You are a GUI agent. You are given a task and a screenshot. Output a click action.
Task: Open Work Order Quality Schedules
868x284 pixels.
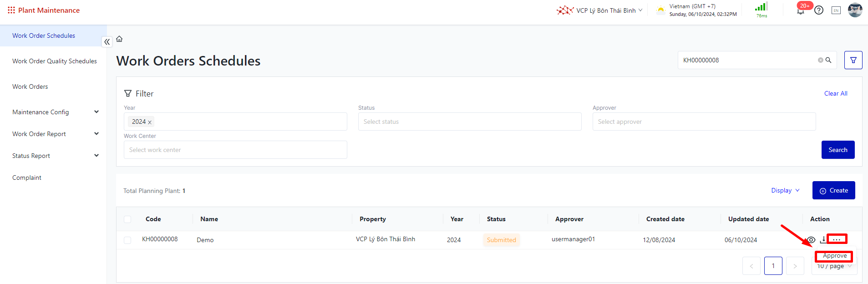pos(54,61)
